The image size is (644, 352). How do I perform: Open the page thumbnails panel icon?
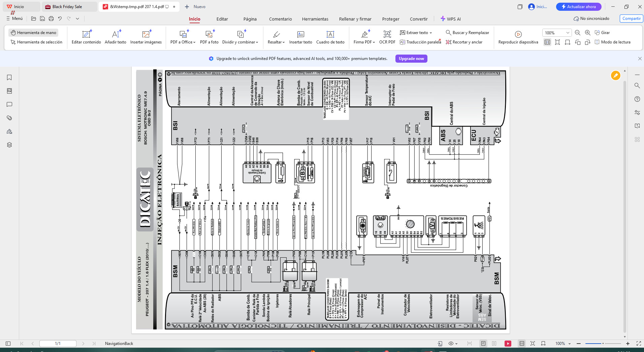pos(9,91)
